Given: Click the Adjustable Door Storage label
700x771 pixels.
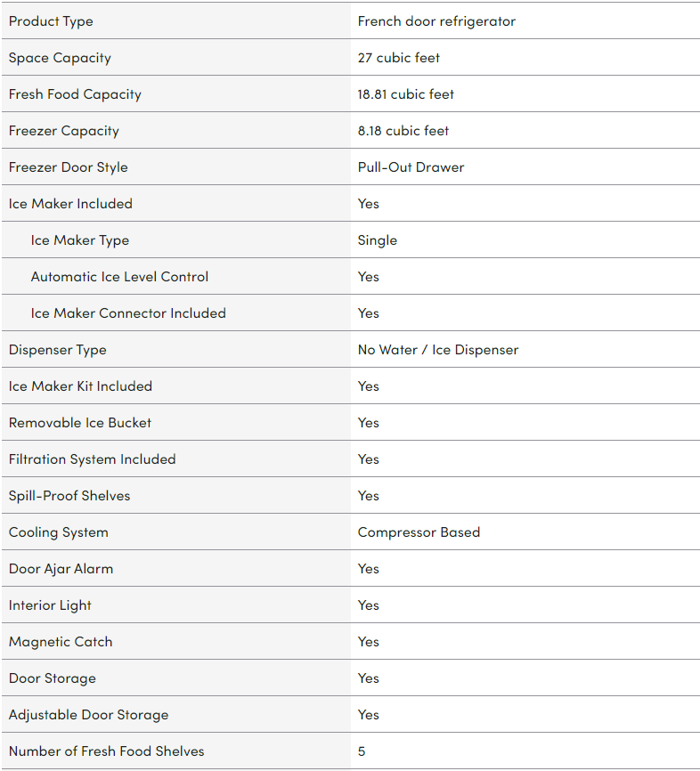Looking at the screenshot, I should pos(88,715).
